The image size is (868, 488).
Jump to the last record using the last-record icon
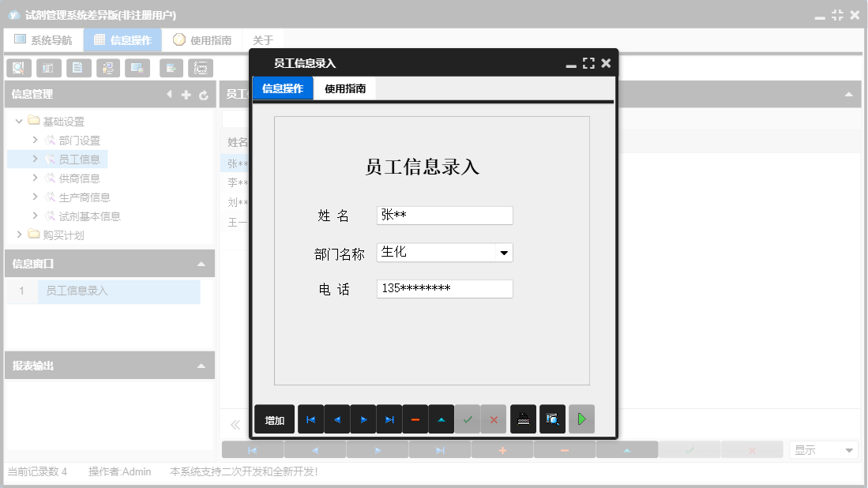pos(389,419)
